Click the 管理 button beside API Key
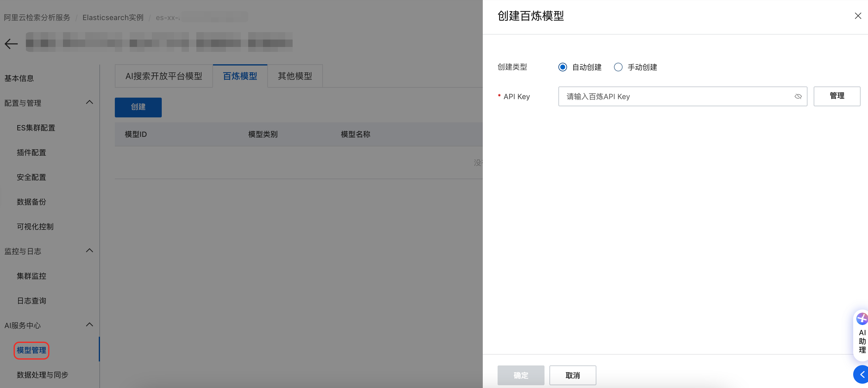 (x=837, y=96)
